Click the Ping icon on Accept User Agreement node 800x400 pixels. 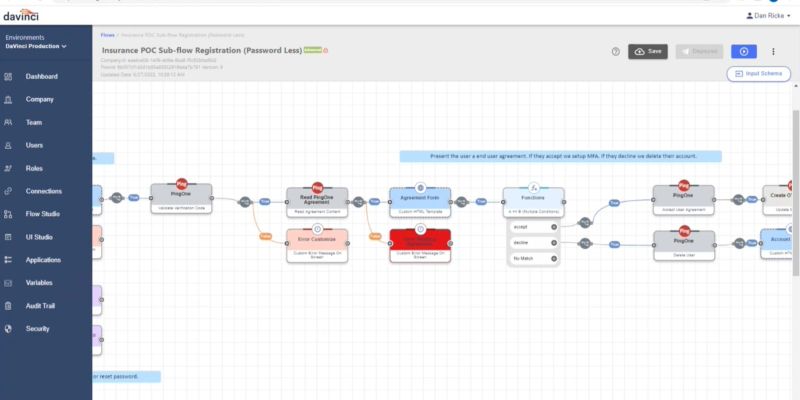[x=684, y=186]
